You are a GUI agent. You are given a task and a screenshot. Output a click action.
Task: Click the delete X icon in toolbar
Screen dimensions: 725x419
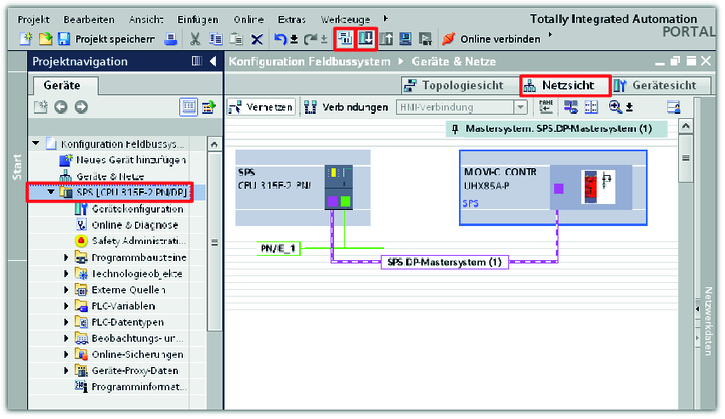pyautogui.click(x=256, y=39)
